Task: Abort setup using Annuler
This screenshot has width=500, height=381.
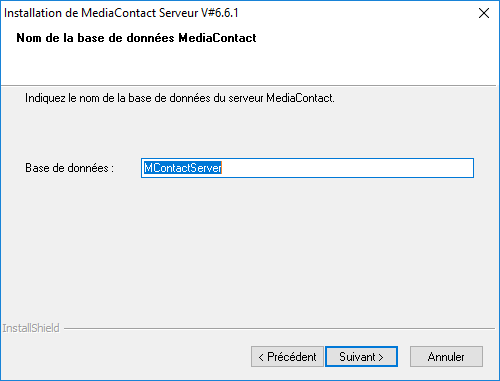Action: (446, 357)
